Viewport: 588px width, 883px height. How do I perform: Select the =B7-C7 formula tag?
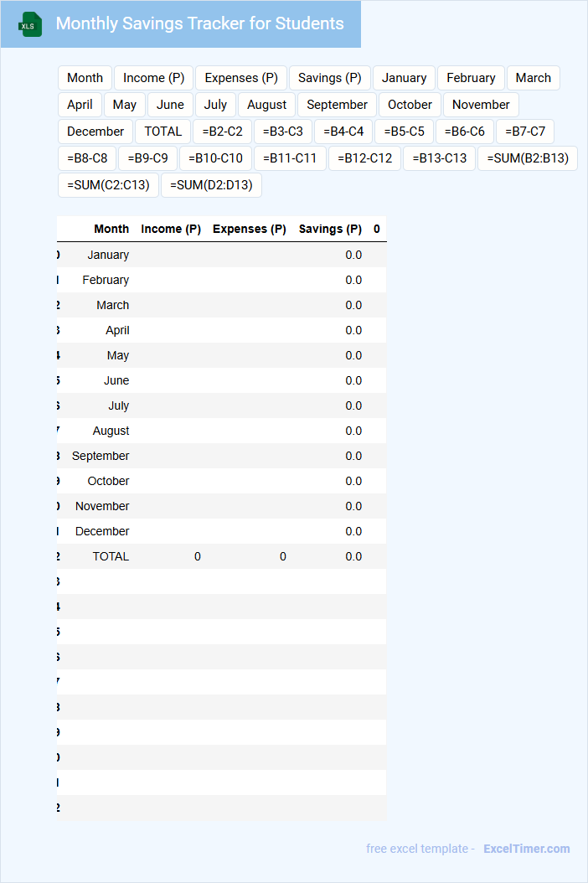click(525, 132)
